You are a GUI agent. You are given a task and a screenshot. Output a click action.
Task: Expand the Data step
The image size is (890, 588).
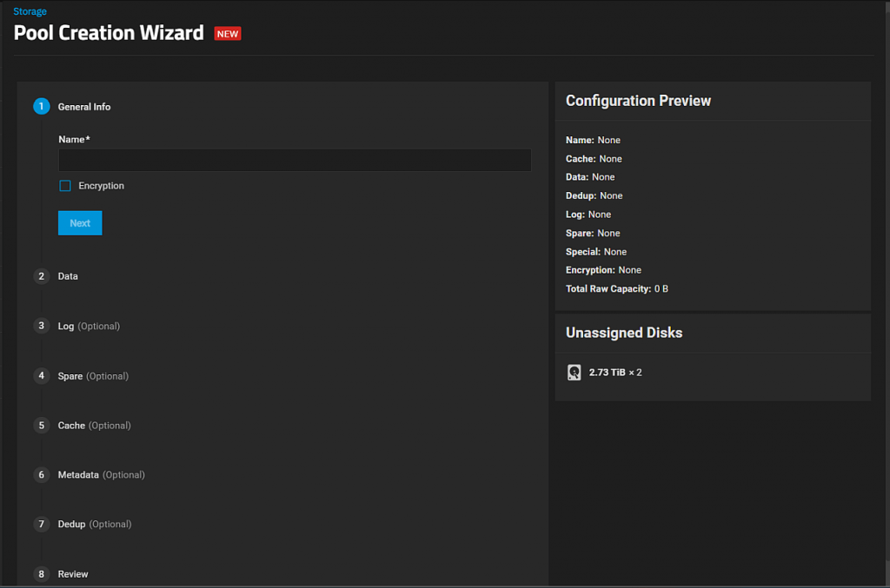click(68, 276)
